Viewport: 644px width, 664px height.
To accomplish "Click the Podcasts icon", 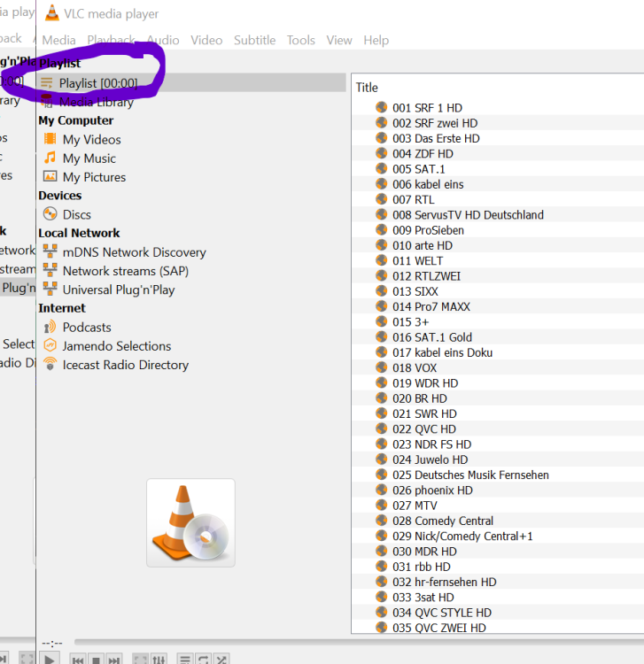I will (50, 327).
